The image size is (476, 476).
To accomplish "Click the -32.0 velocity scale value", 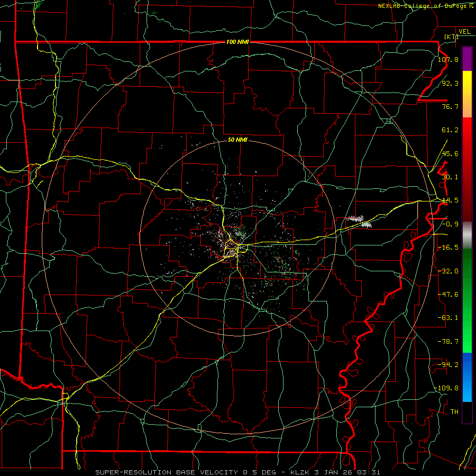I will [448, 271].
